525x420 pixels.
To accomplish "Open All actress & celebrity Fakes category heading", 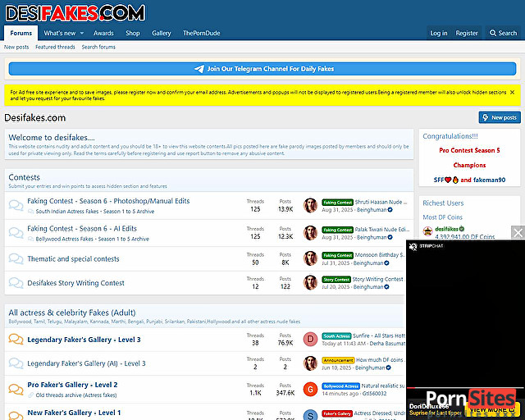I will click(72, 313).
